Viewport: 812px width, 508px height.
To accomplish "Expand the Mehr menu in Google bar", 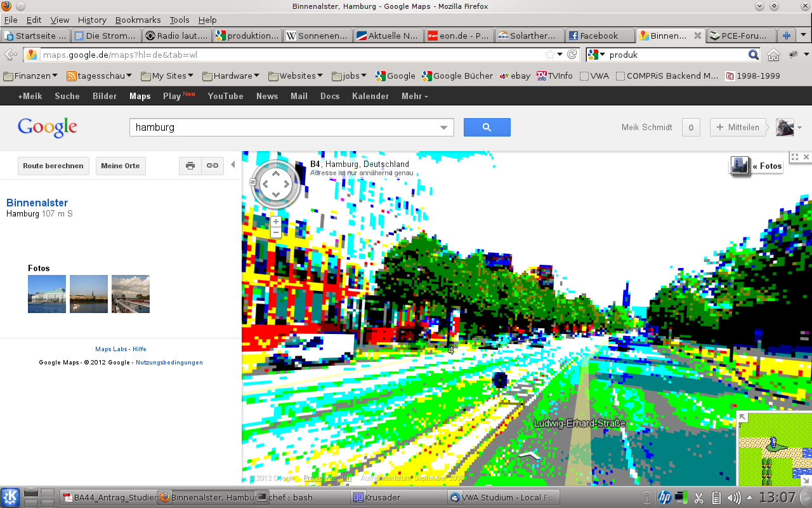I will pos(414,96).
